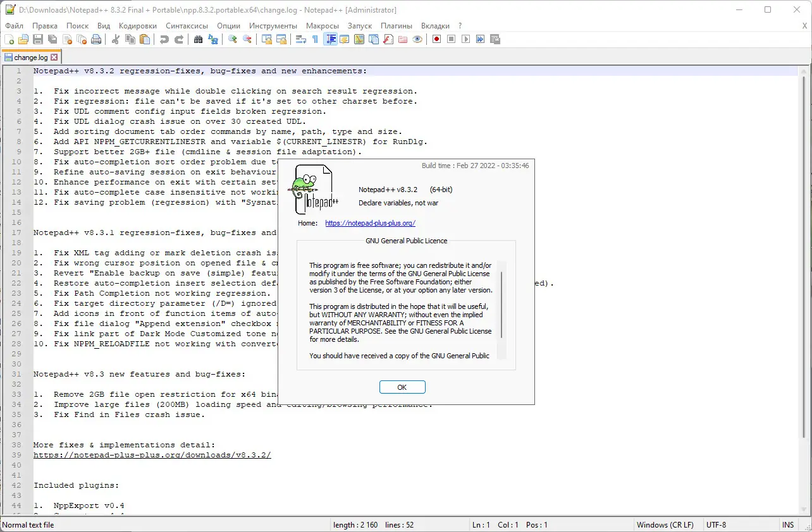The width and height of the screenshot is (812, 532).
Task: Click the Stop recording macro icon
Action: pyautogui.click(x=452, y=39)
